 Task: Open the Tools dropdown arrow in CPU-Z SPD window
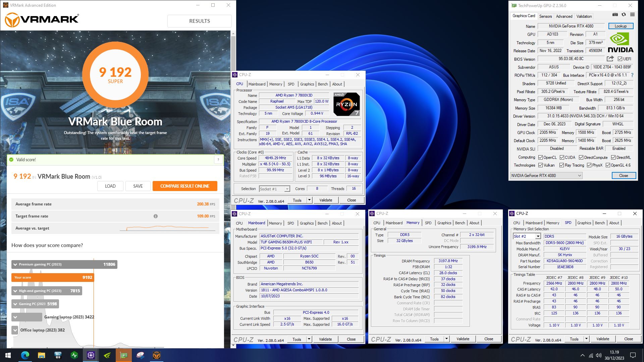coord(586,339)
